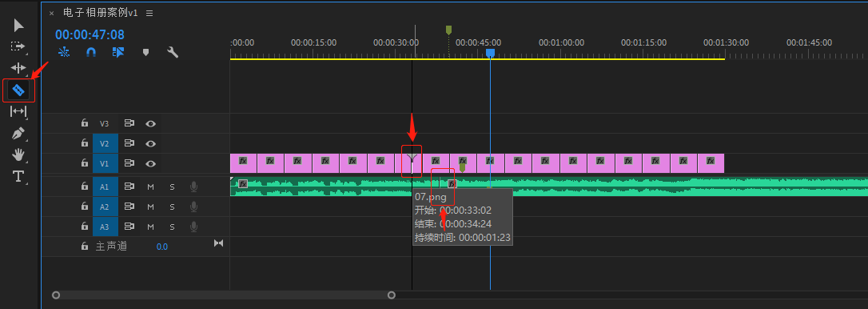
Task: Toggle sync lock on A2 track
Action: click(129, 207)
